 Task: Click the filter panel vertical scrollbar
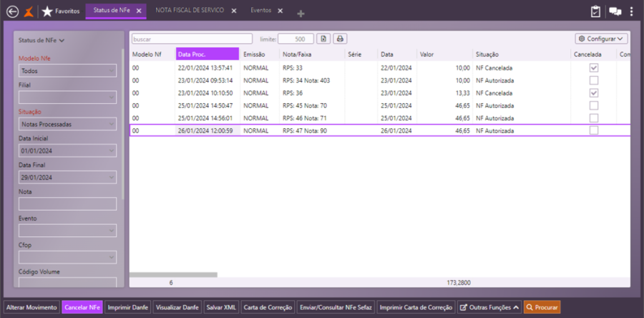tap(123, 123)
